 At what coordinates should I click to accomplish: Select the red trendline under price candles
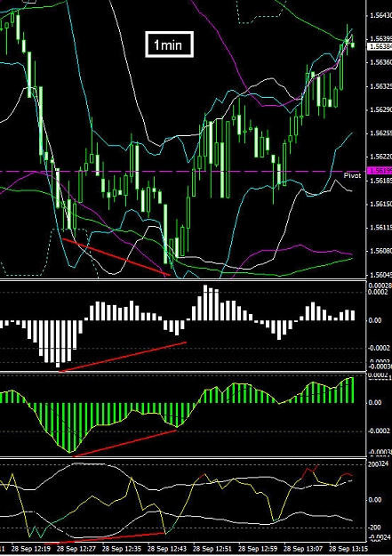click(116, 257)
